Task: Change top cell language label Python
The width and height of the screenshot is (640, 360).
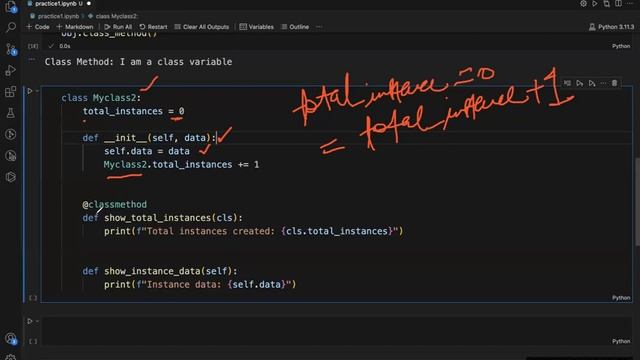Action: 621,46
